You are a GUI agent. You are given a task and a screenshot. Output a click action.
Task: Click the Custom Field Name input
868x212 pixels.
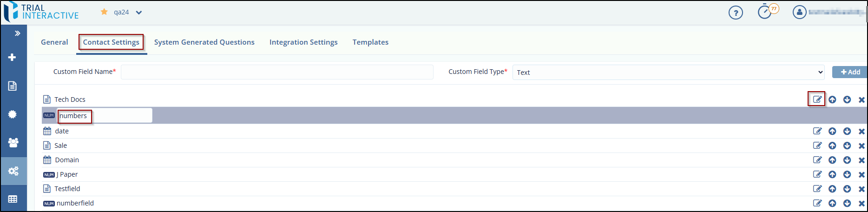[x=277, y=72]
